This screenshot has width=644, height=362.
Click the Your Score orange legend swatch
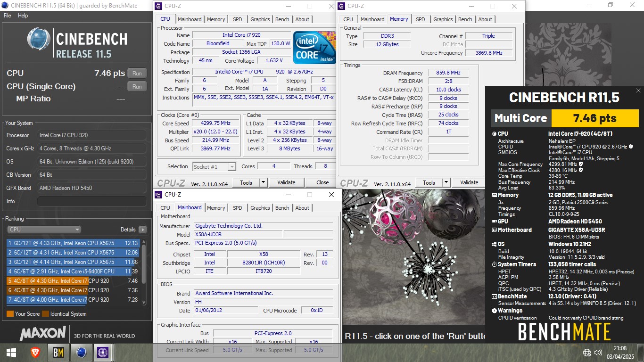coord(10,314)
